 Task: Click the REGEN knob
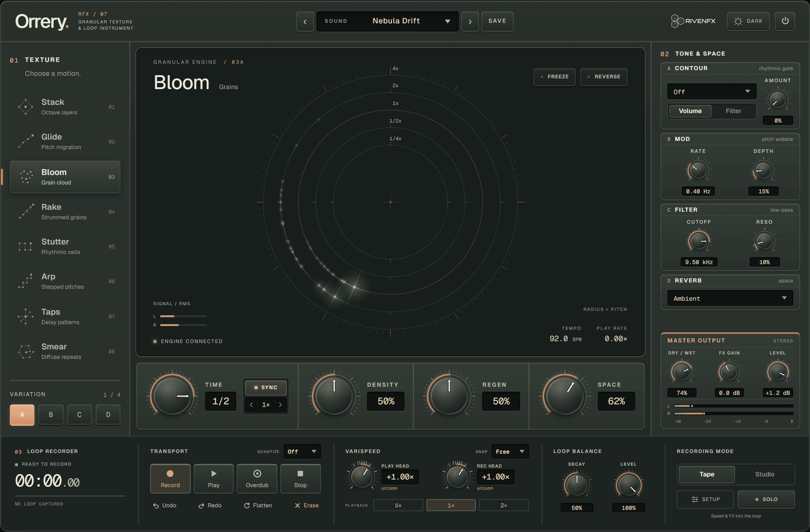click(449, 396)
